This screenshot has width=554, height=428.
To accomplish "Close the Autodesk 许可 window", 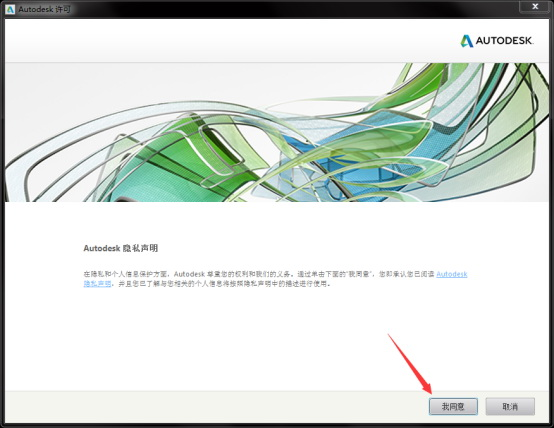I will click(x=535, y=6).
